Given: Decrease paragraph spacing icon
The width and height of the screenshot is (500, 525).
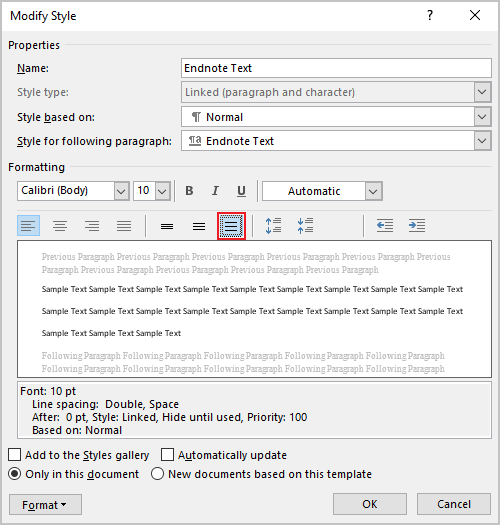Looking at the screenshot, I should [305, 226].
